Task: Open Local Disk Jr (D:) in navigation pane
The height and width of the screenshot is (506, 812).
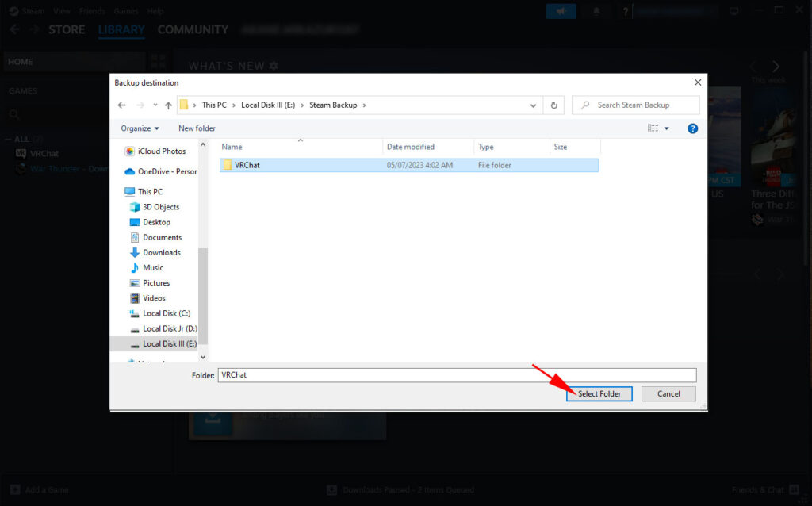Action: (x=163, y=328)
